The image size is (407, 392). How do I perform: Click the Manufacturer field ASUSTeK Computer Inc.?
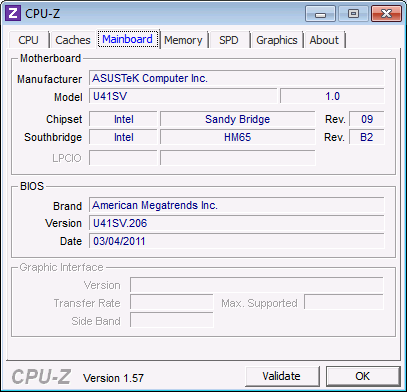(236, 78)
